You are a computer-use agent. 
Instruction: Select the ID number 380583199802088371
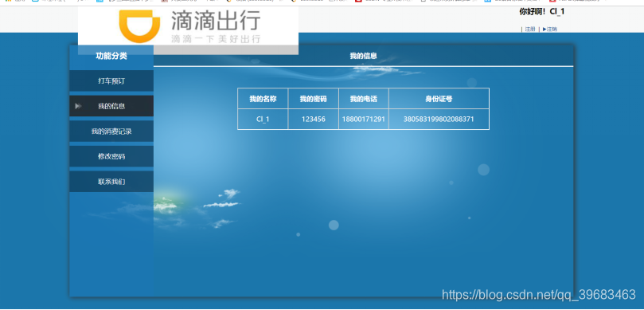pos(439,120)
